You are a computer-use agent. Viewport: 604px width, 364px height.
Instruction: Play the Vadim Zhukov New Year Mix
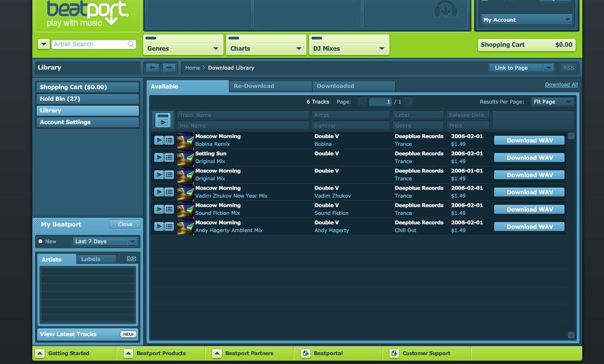click(159, 192)
